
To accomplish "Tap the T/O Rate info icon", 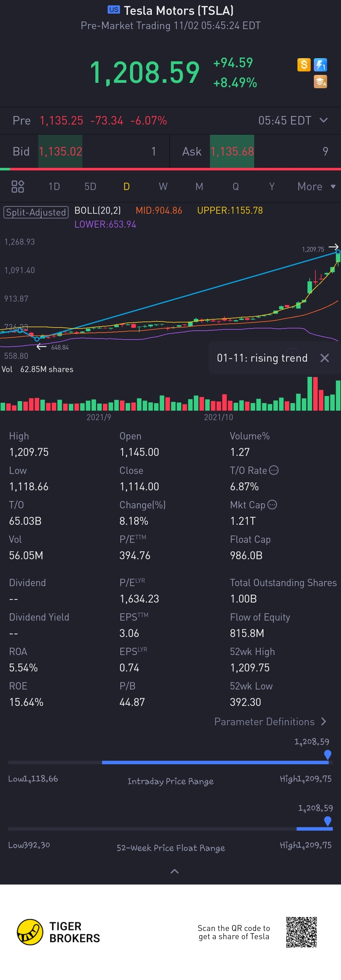I will 274,470.
